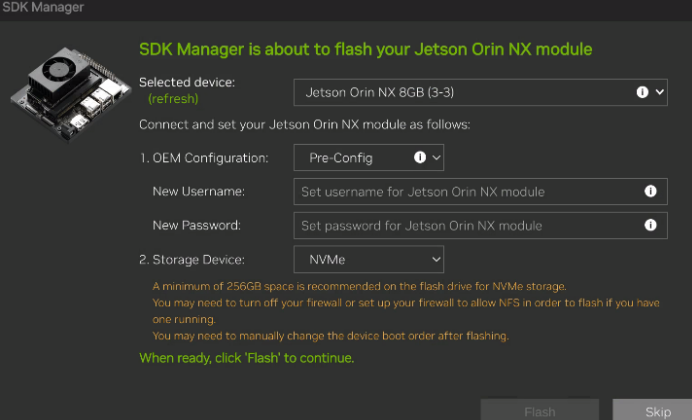Click the device boot order warning text

pos(331,336)
